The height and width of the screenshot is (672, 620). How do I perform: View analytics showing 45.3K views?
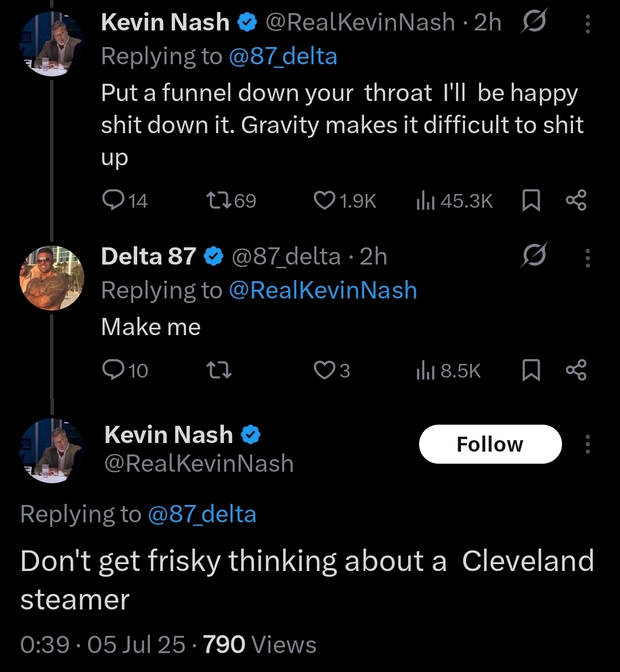pyautogui.click(x=424, y=200)
